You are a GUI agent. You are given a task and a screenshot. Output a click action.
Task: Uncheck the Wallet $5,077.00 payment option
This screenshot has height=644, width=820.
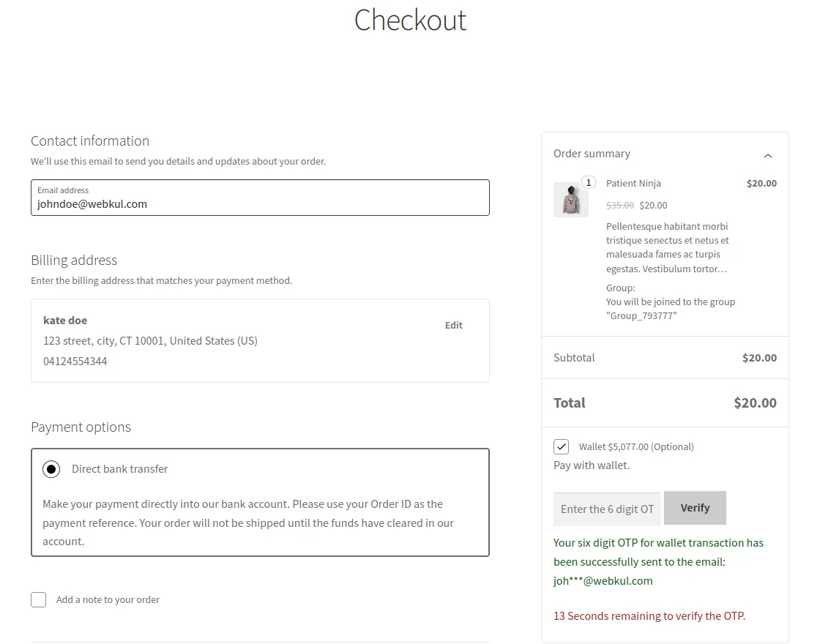pos(562,446)
